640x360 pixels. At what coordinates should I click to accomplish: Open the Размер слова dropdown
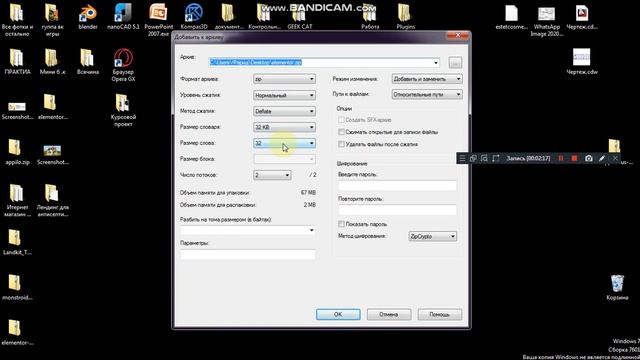point(284,143)
